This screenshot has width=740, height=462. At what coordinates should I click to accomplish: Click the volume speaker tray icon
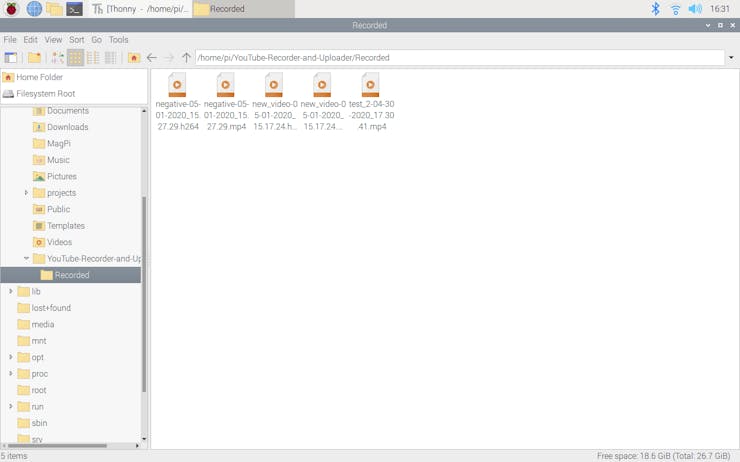click(x=695, y=8)
